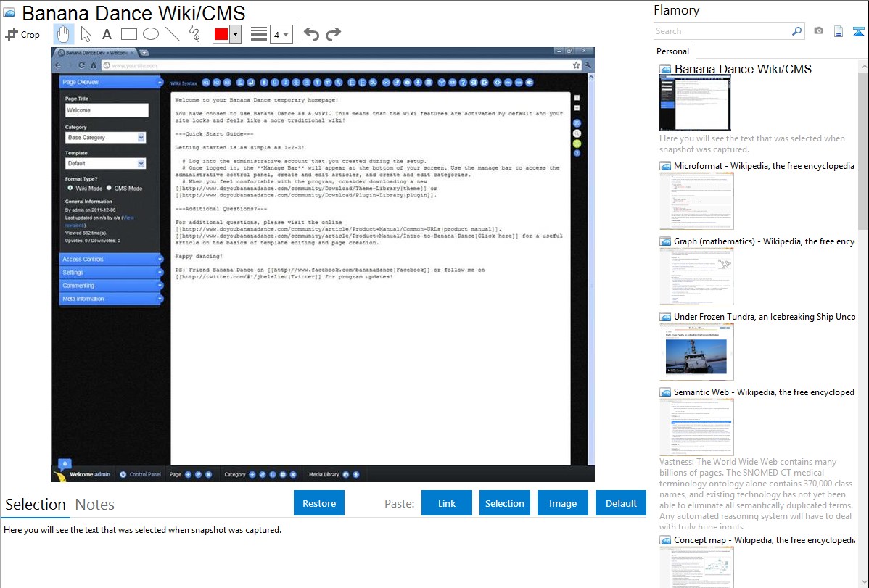Click the Wiki Syntax label
This screenshot has width=869, height=588.
[x=184, y=83]
